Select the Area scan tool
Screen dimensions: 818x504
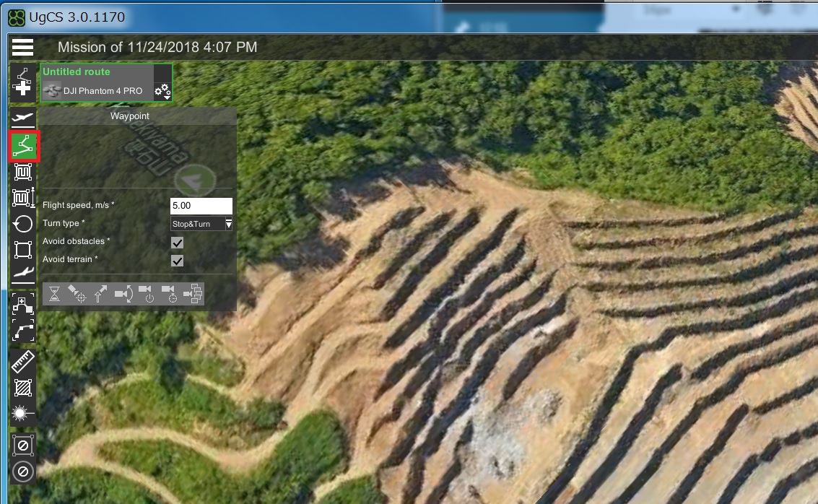point(23,172)
